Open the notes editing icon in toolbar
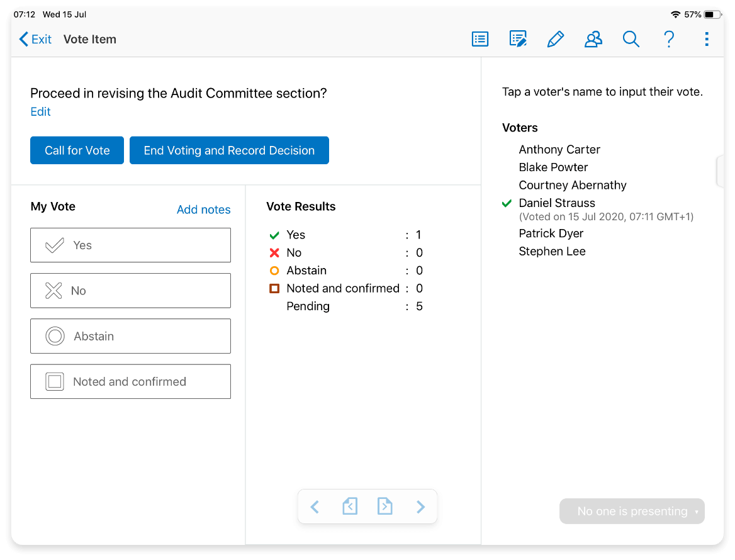 (x=518, y=39)
